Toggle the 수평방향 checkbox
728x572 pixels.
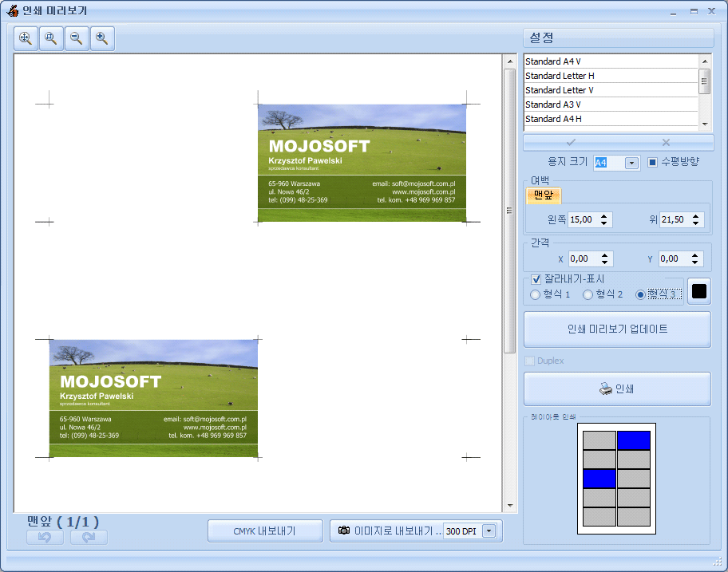coord(652,162)
